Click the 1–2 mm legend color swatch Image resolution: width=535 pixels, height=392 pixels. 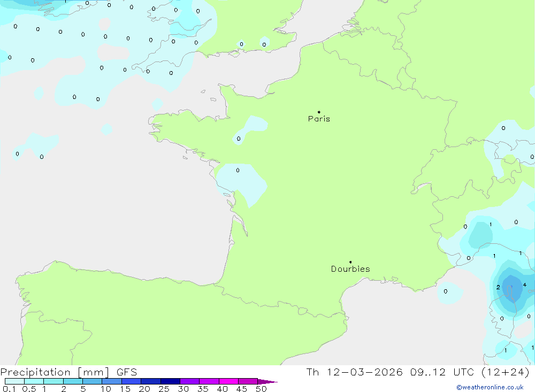53,381
